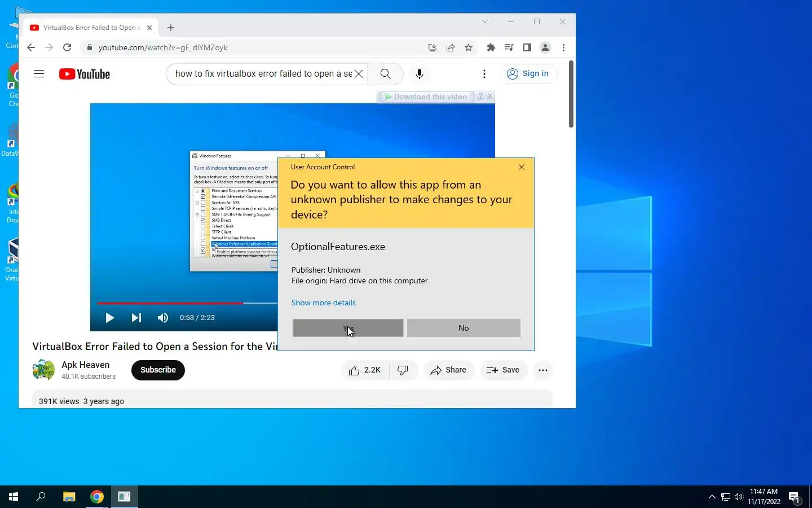Open Chrome extensions puzzle icon
This screenshot has height=508, width=812.
[491, 47]
